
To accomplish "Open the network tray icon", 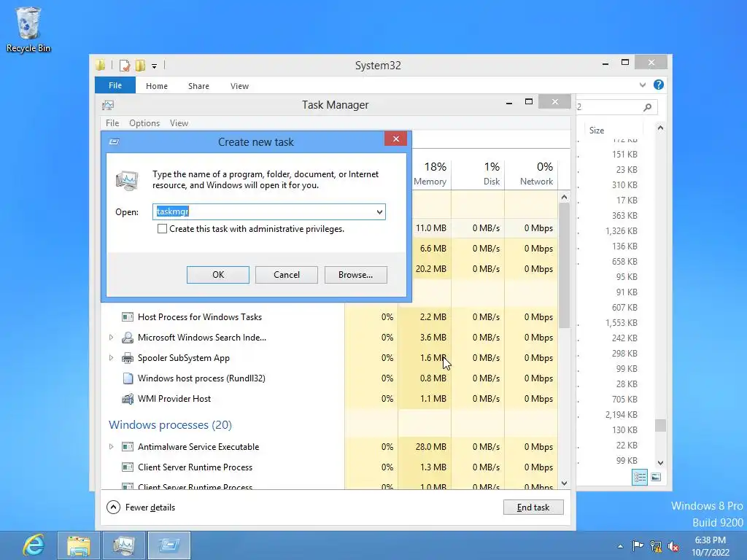I will 656,546.
